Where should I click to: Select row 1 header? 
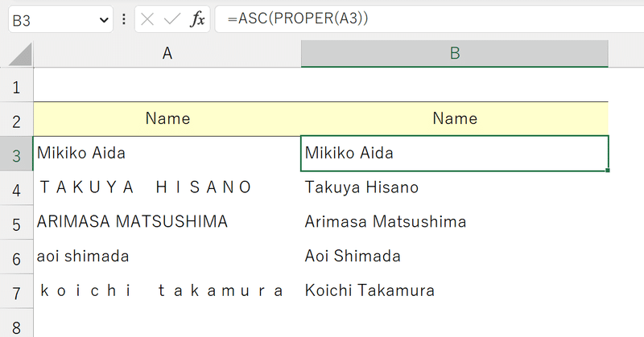(16, 85)
